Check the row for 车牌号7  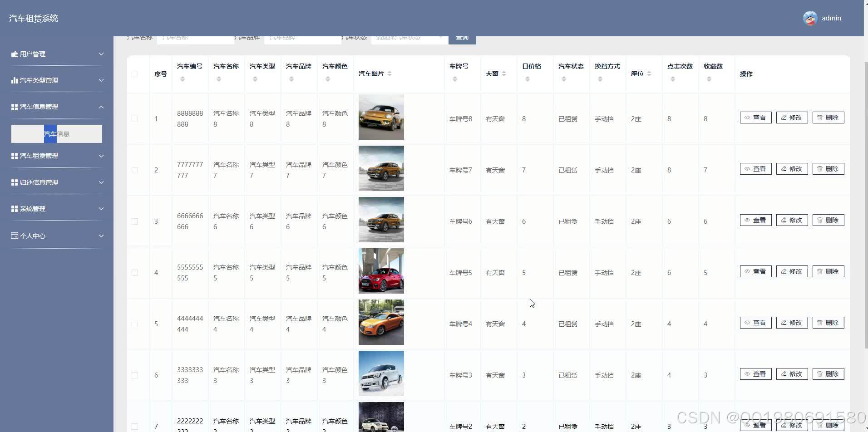coord(135,170)
